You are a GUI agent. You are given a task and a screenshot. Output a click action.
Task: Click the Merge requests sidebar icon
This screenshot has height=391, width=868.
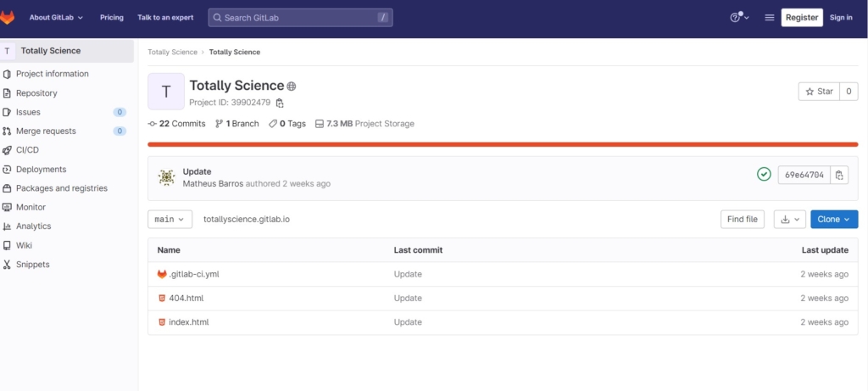(x=7, y=131)
